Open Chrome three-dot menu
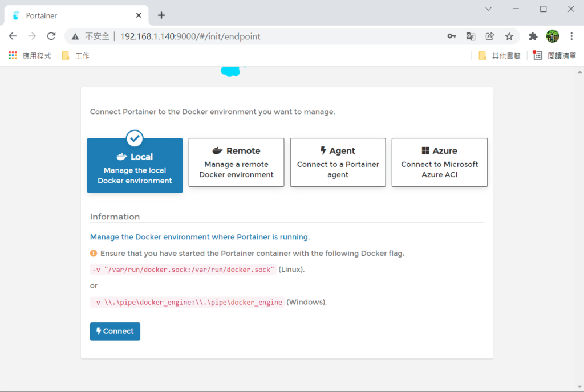This screenshot has width=584, height=392. [571, 36]
